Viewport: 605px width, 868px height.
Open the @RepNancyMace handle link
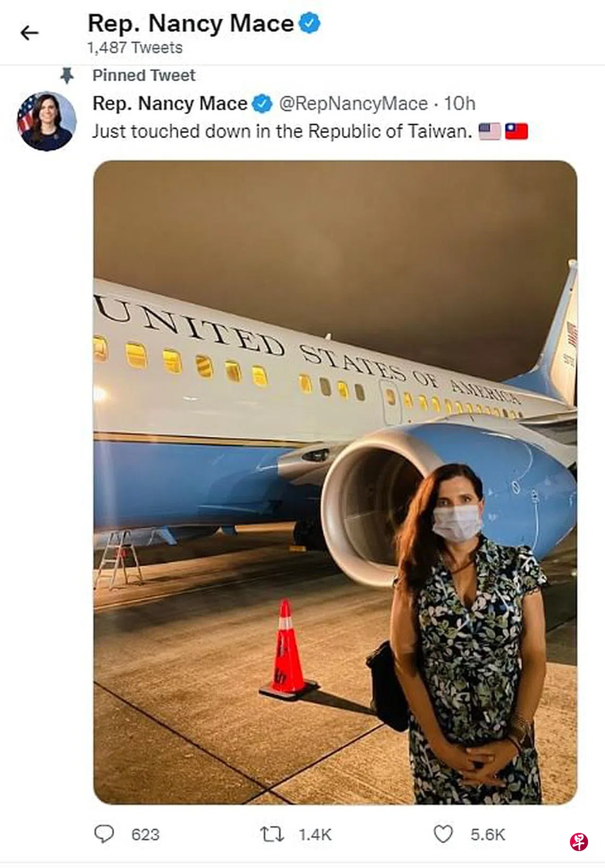pyautogui.click(x=353, y=104)
